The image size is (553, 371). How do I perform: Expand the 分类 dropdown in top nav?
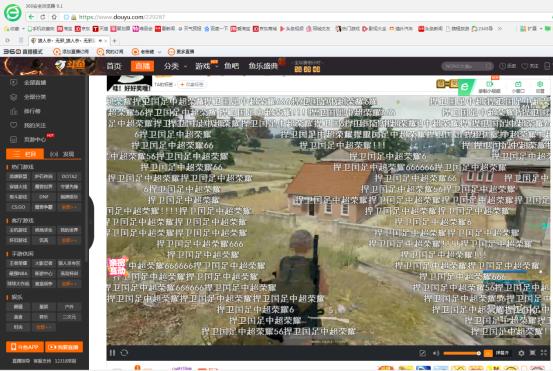[175, 66]
